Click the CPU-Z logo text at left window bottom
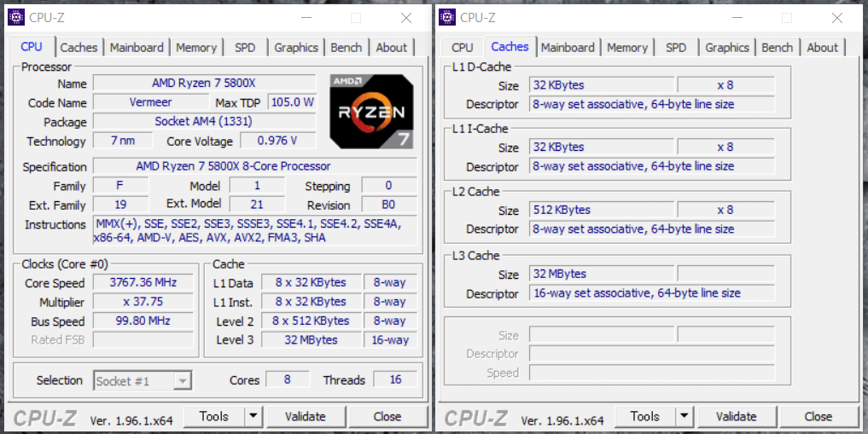Screen dimensions: 868x434 pos(45,419)
